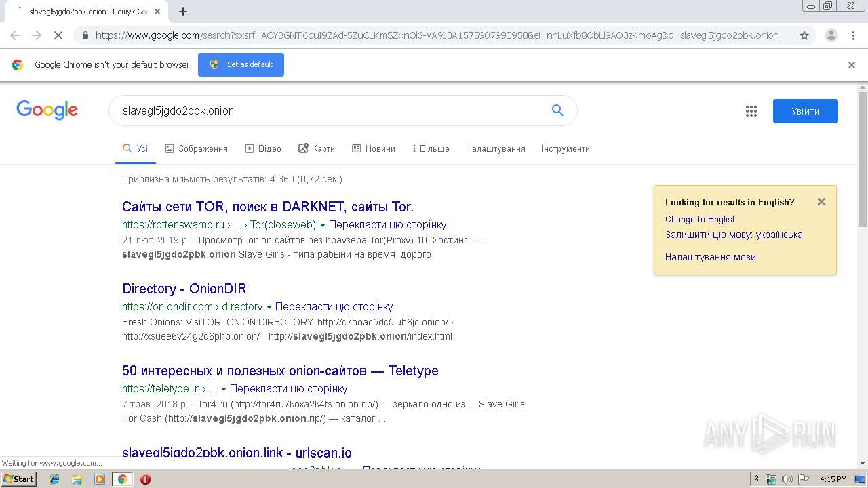Select the Chrome taskbar button

click(x=122, y=479)
